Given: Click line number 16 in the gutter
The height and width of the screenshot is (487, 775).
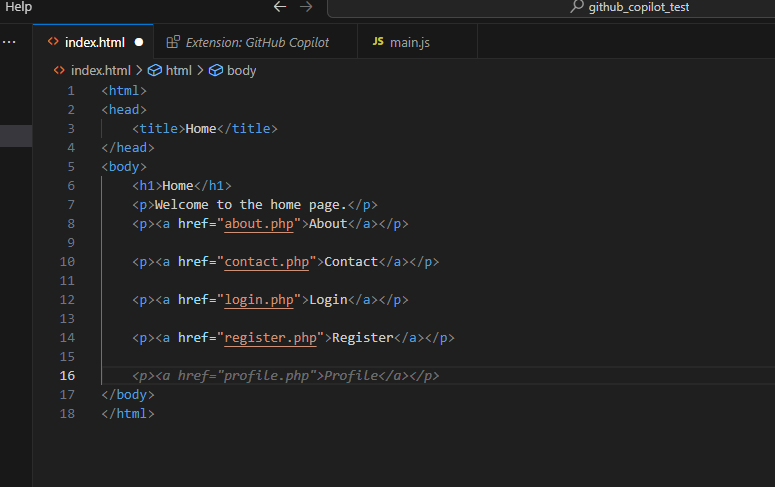Looking at the screenshot, I should tap(67, 376).
